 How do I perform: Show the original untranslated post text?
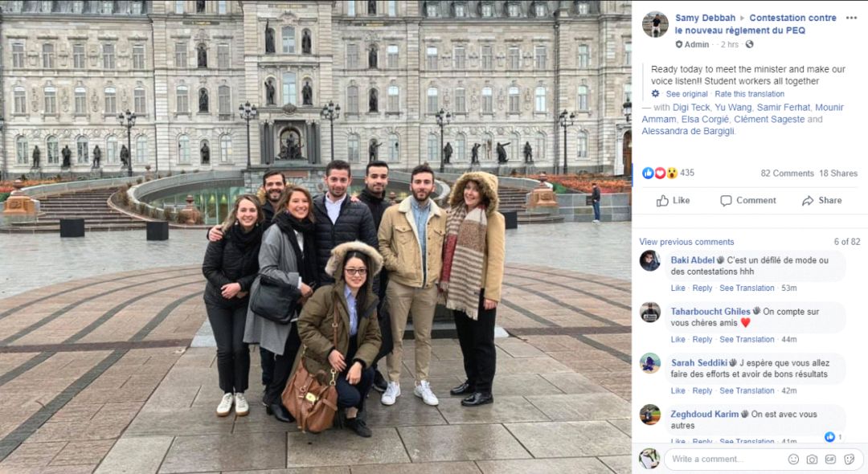pos(686,94)
